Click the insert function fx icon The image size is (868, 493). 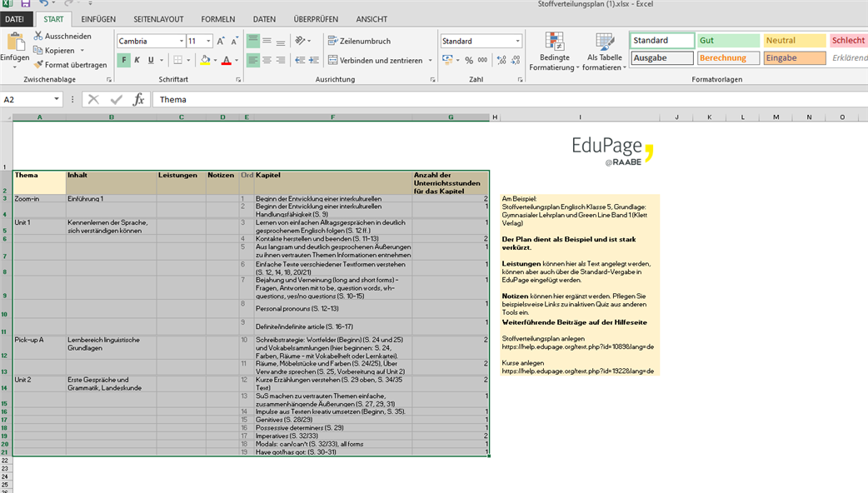tap(138, 100)
